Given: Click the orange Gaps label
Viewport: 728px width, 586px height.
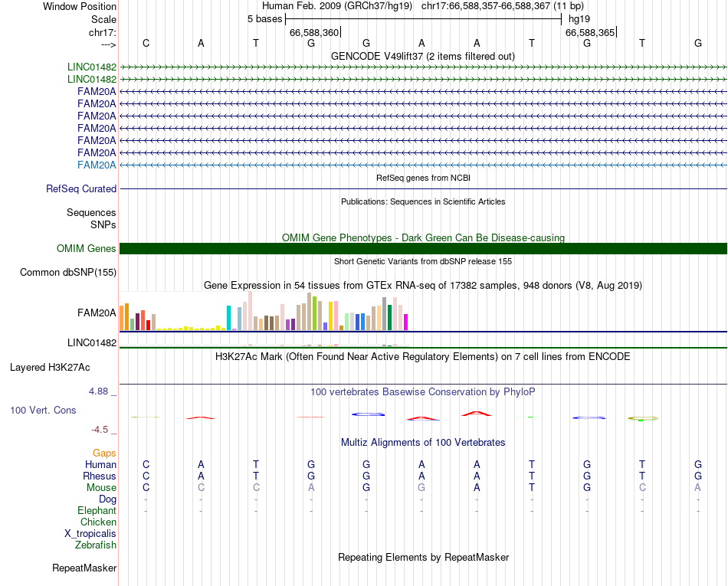Looking at the screenshot, I should pyautogui.click(x=104, y=453).
